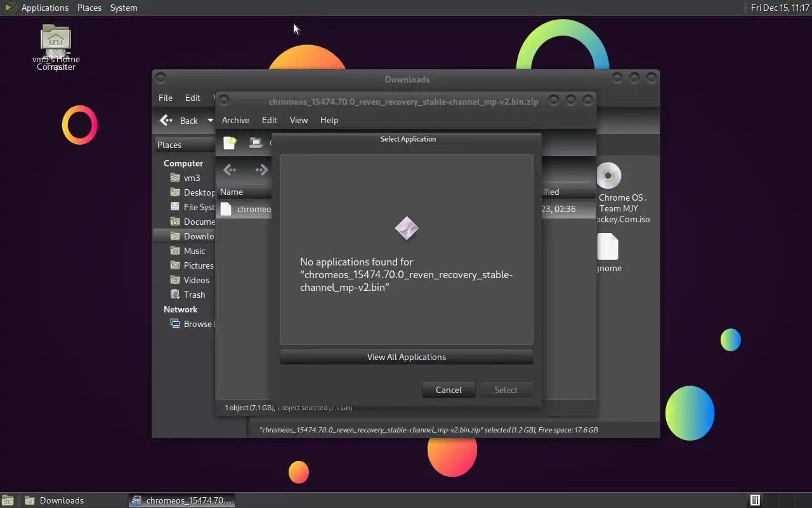Open the Places sidebar selector
812x508 pixels.
(x=185, y=145)
